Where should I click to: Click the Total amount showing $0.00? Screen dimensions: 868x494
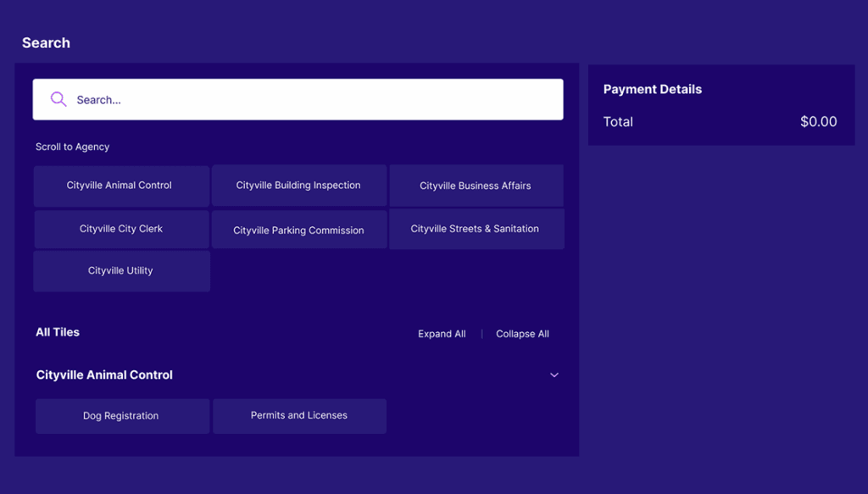pyautogui.click(x=818, y=121)
